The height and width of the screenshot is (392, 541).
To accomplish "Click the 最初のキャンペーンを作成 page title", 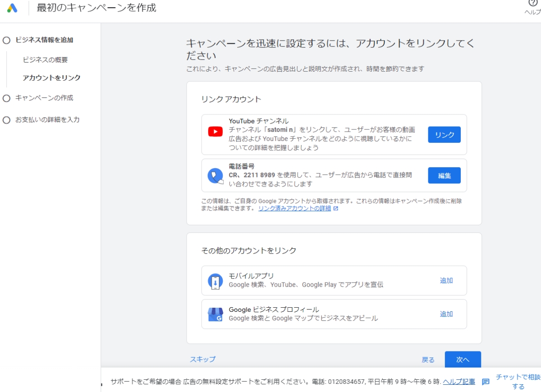I will point(96,8).
